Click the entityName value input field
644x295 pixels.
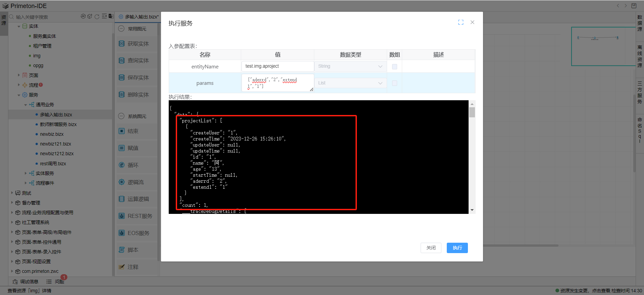277,66
